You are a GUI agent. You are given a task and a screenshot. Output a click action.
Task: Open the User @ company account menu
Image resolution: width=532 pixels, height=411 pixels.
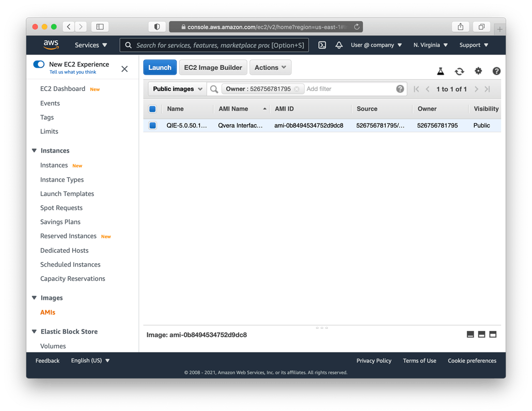pyautogui.click(x=376, y=45)
